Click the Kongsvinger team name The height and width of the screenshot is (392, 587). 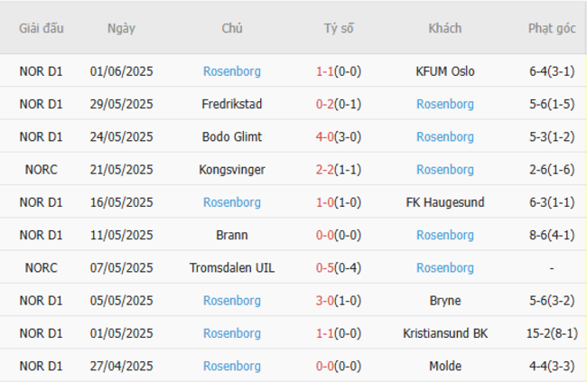click(232, 170)
